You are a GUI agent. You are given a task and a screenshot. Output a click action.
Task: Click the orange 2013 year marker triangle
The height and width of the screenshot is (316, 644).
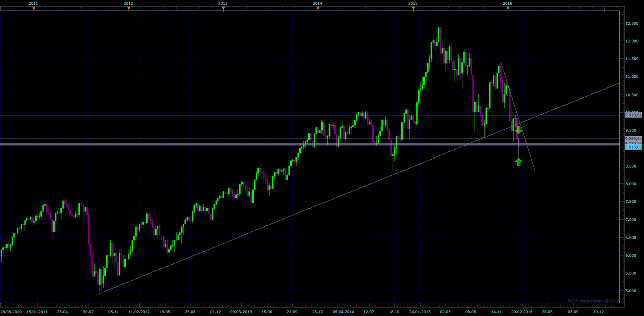223,8
